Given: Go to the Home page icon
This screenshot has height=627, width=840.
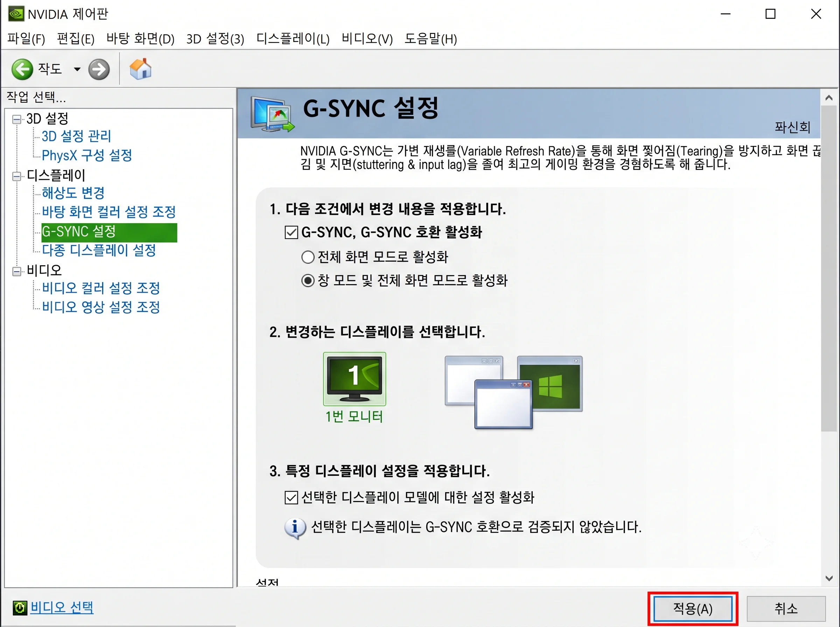Looking at the screenshot, I should tap(140, 69).
